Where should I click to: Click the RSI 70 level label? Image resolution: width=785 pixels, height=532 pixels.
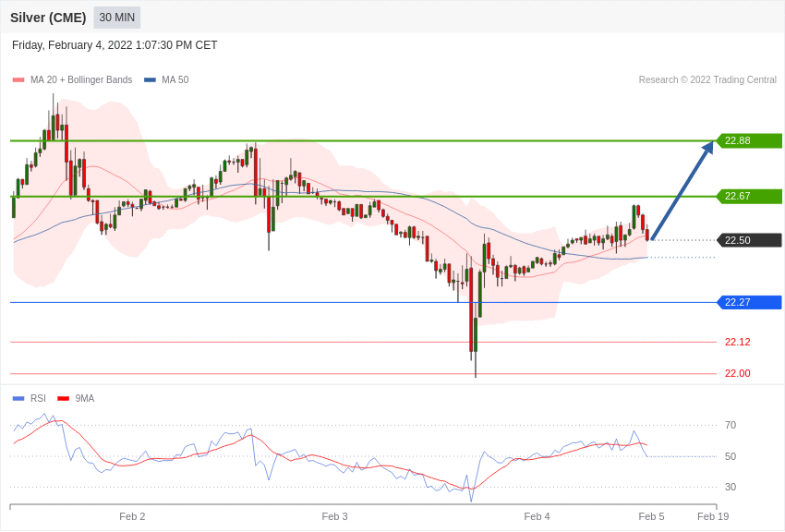[x=731, y=426]
